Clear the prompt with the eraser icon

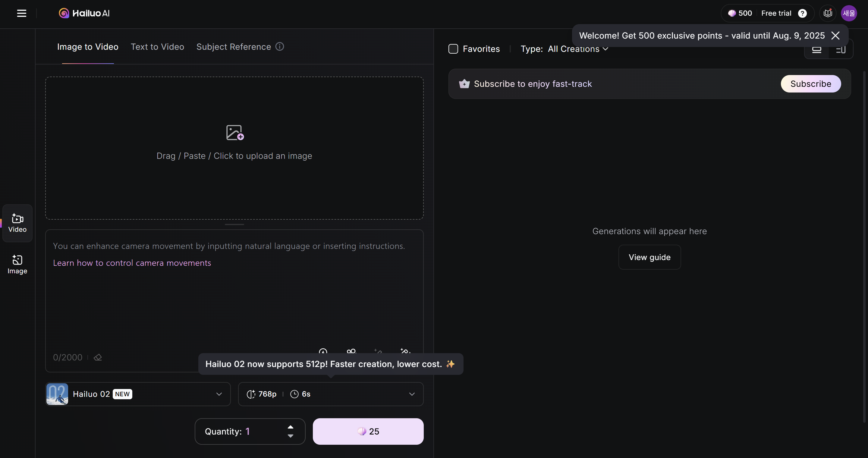tap(98, 357)
